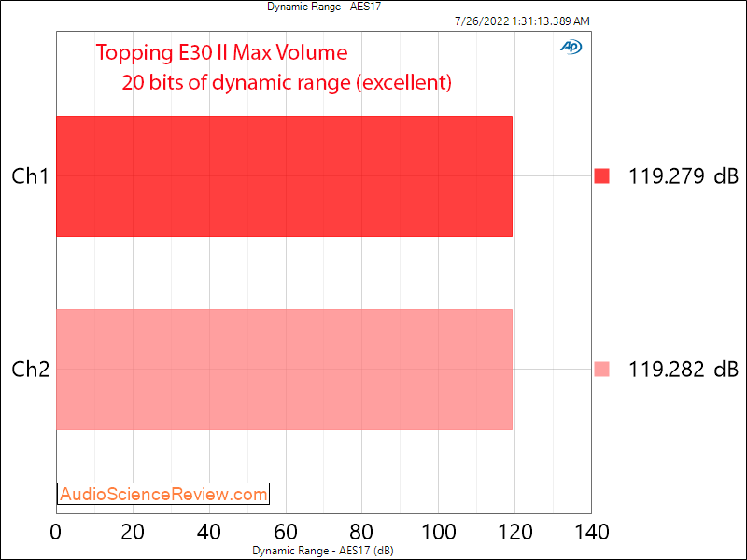This screenshot has height=560, width=747.
Task: Click the Ch2 dynamic range bar
Action: coord(285,370)
